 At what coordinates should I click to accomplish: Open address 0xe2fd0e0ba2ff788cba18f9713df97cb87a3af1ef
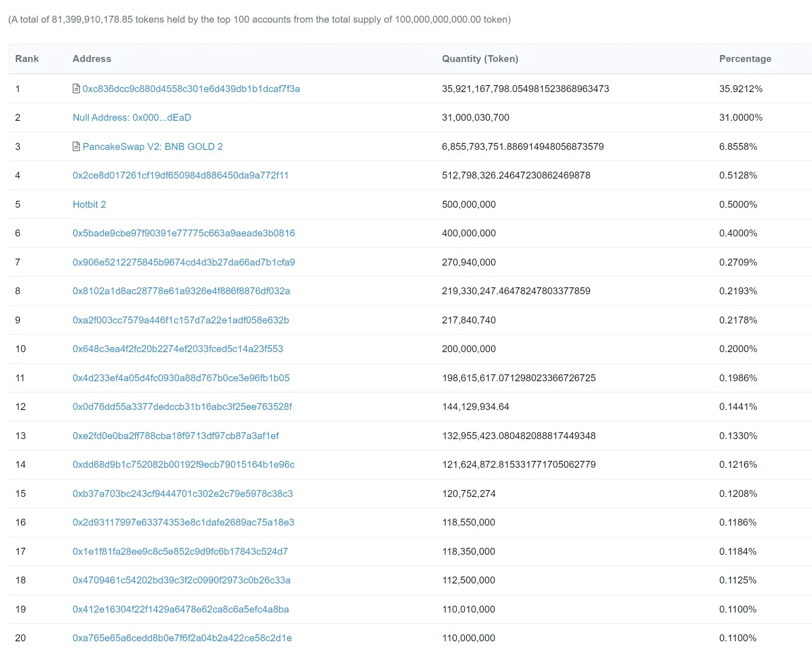(x=176, y=435)
